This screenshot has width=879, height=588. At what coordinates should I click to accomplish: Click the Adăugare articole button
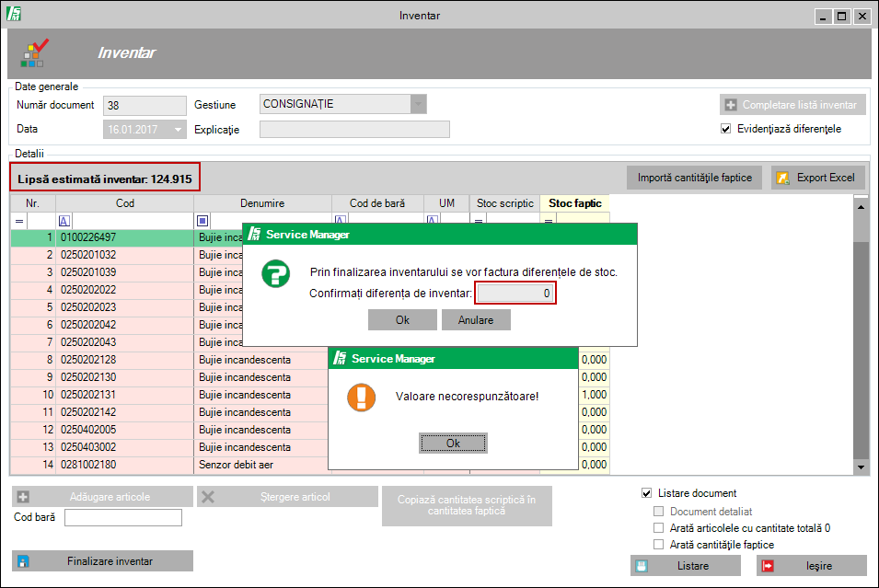click(x=102, y=497)
